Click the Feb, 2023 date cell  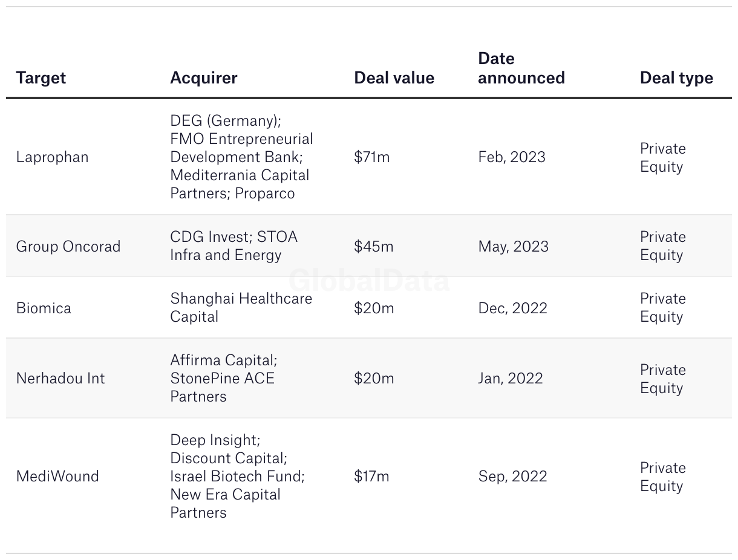pos(512,157)
